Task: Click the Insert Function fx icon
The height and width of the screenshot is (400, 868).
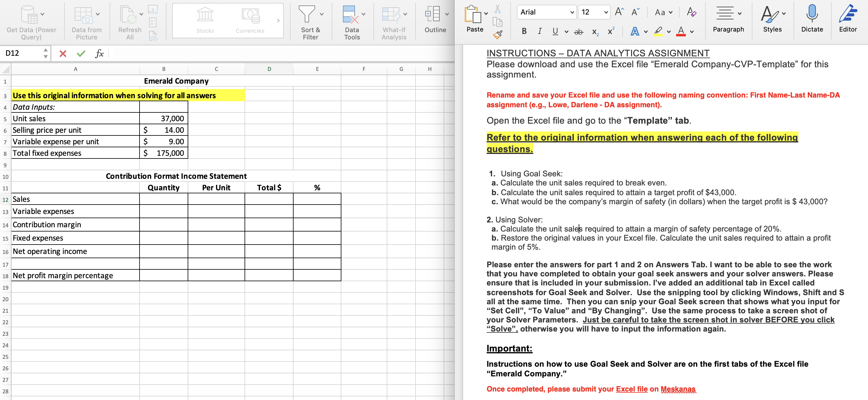Action: (x=99, y=53)
